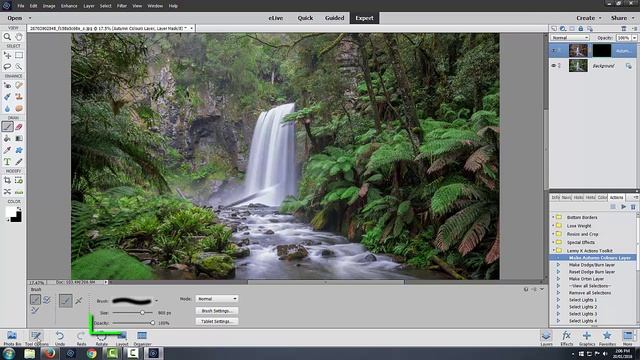Select the Red Eye Removal tool
Screen dimensions: 640x360
(x=7, y=85)
